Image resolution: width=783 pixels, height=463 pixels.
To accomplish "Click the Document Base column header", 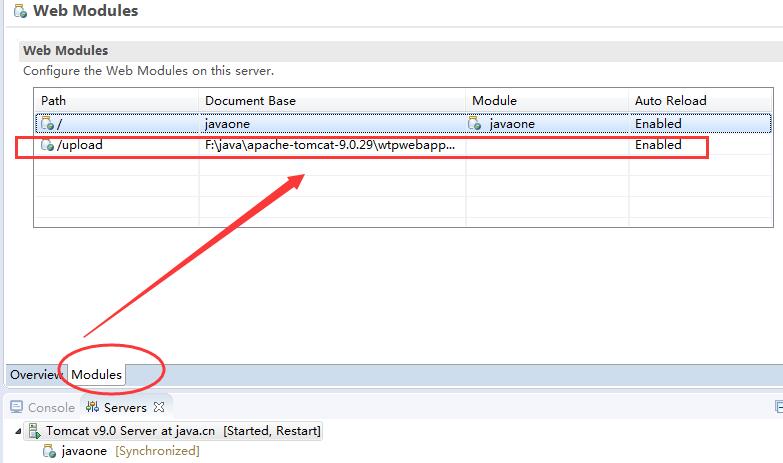I will tap(330, 101).
